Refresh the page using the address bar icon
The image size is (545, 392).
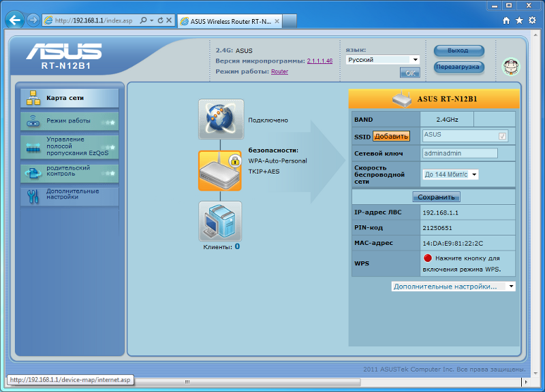(x=160, y=20)
